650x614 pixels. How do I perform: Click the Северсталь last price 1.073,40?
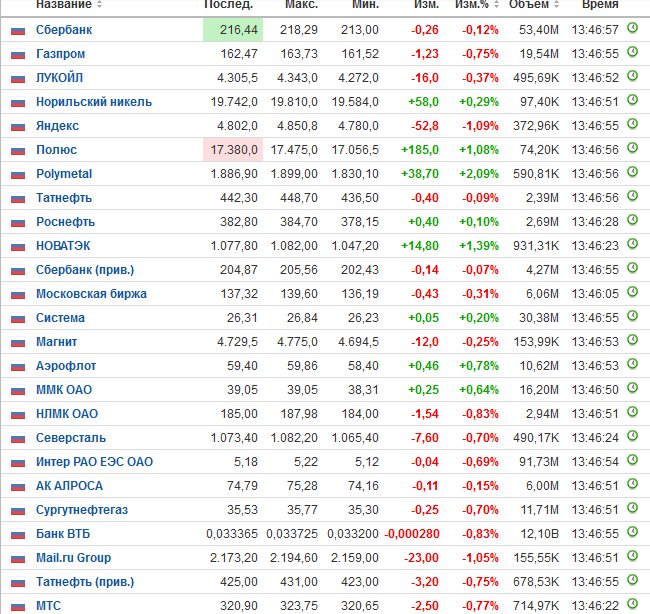(234, 438)
